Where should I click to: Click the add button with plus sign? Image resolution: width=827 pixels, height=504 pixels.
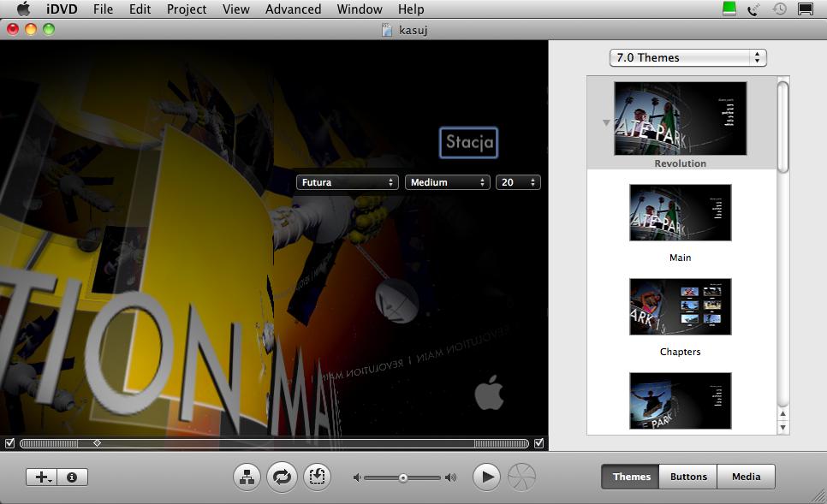point(41,477)
